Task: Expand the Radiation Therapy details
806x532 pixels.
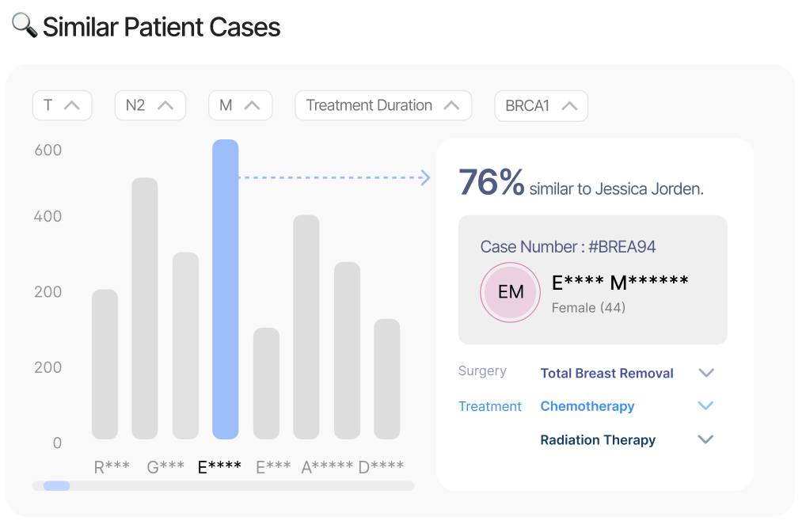Action: coord(705,439)
